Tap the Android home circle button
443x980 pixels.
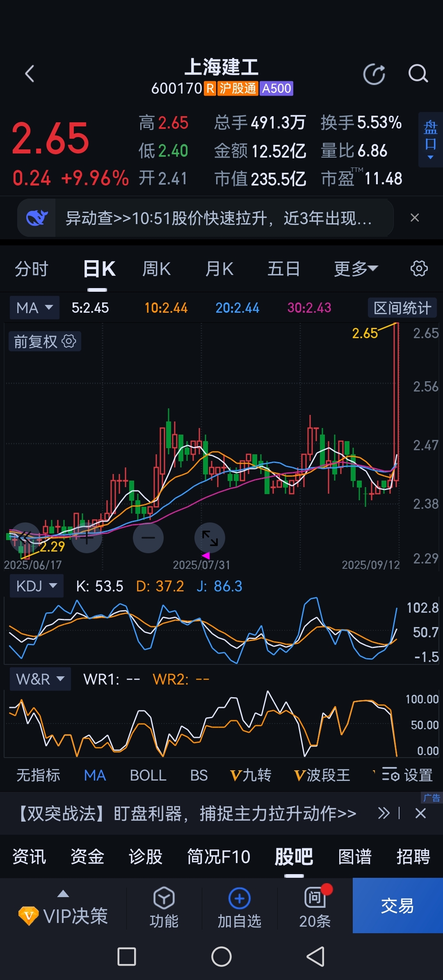[221, 957]
